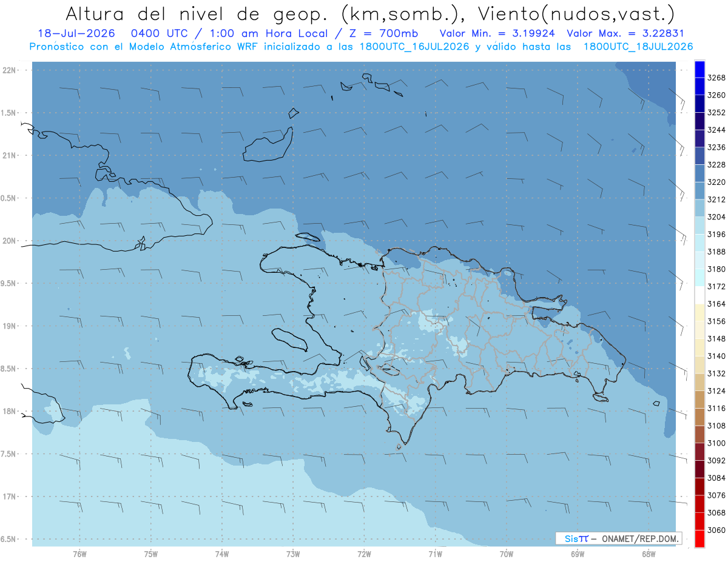This screenshot has width=728, height=562.
Task: Click the '73W' longitude label
Action: click(x=293, y=554)
